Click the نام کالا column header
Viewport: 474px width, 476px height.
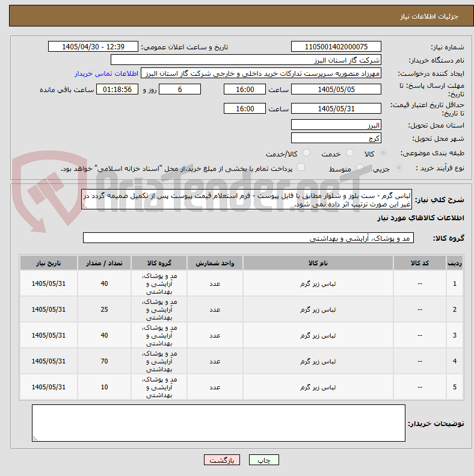[318, 263]
